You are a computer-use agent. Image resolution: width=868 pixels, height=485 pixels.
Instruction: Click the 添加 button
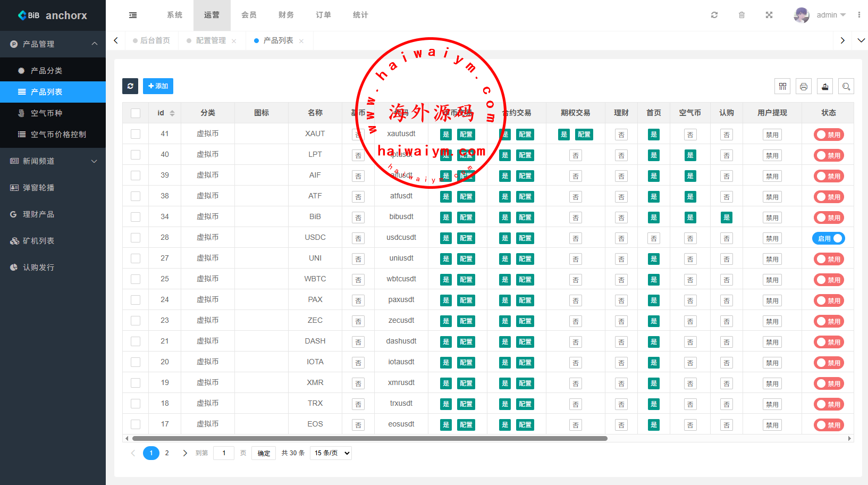point(158,86)
